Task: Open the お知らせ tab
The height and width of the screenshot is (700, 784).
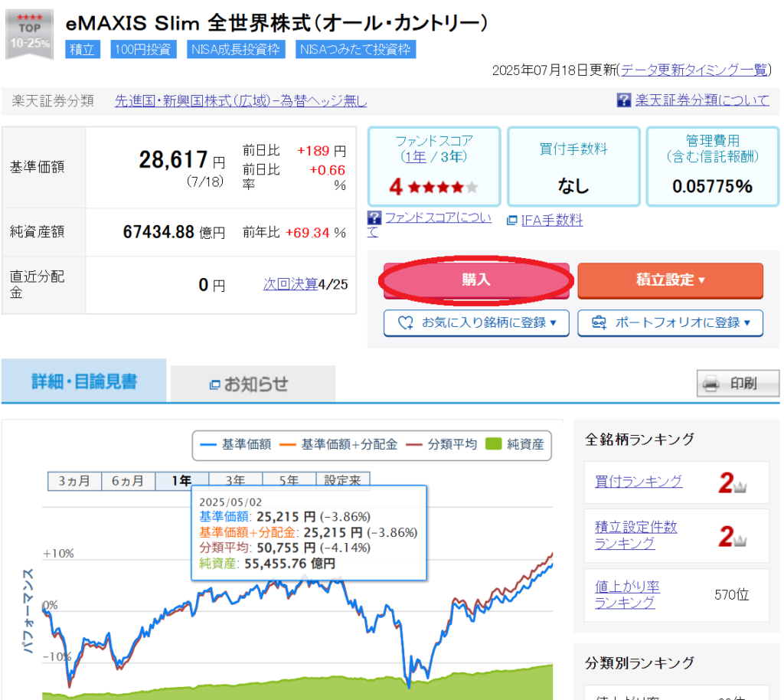Action: tap(253, 384)
